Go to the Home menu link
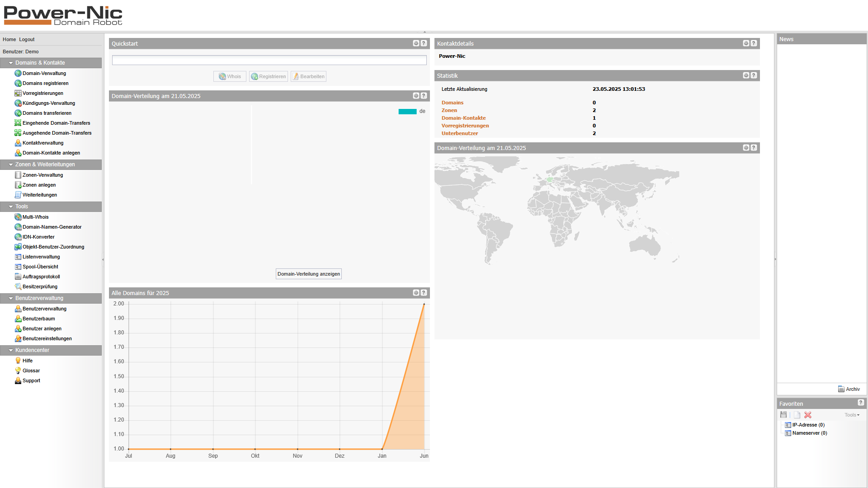This screenshot has width=868, height=488. [9, 39]
